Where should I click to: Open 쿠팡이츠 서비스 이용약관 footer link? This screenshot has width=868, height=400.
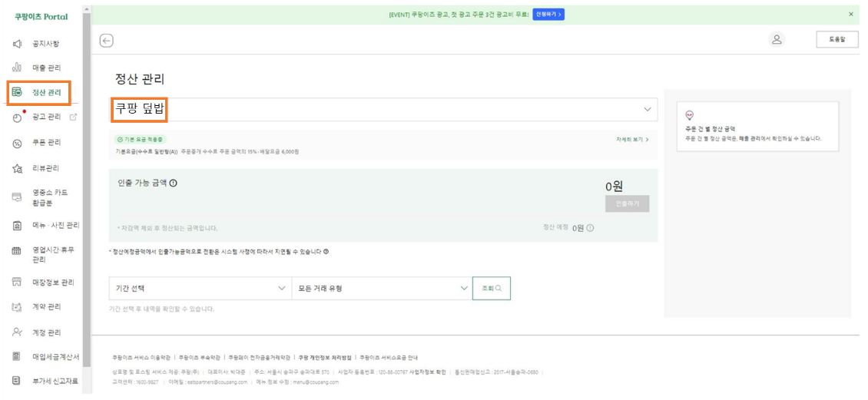pyautogui.click(x=141, y=358)
